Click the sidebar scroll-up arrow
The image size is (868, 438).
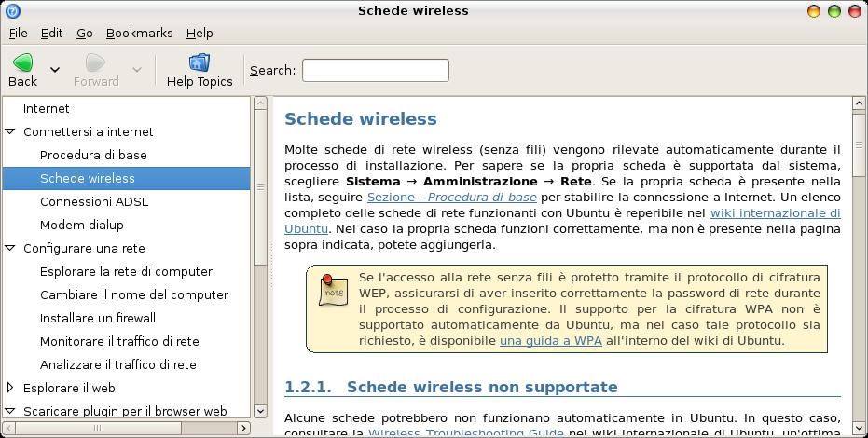pyautogui.click(x=260, y=103)
